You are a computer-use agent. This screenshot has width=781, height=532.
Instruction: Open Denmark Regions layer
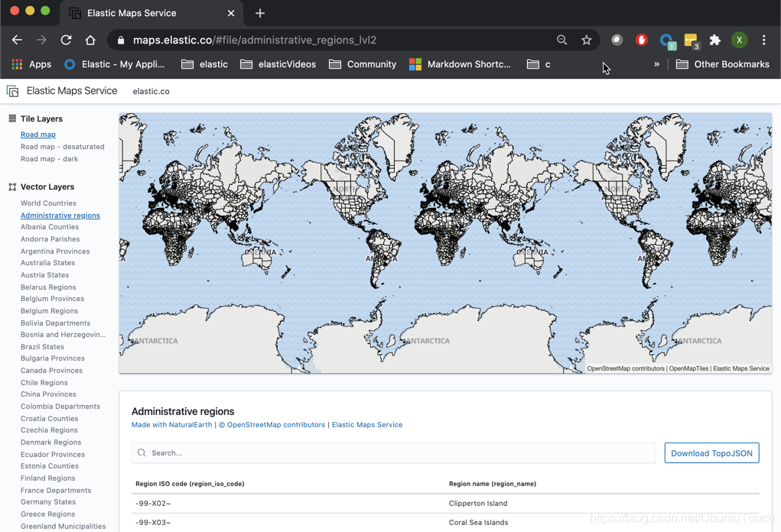pyautogui.click(x=50, y=442)
